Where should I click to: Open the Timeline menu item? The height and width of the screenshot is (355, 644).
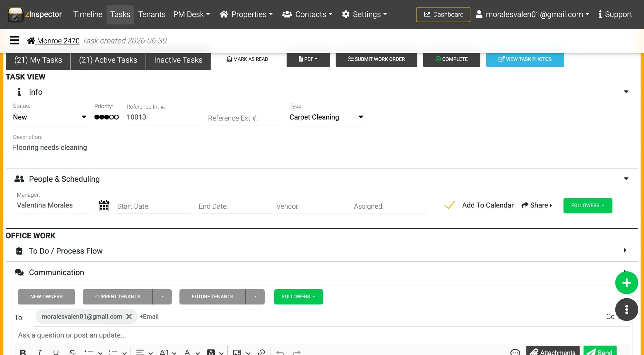coord(88,14)
